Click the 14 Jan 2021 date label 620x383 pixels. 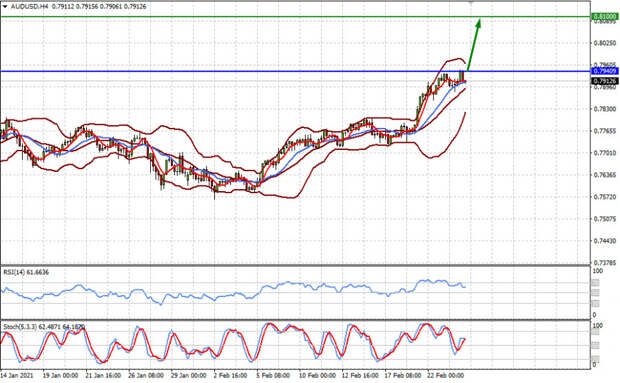(x=17, y=375)
